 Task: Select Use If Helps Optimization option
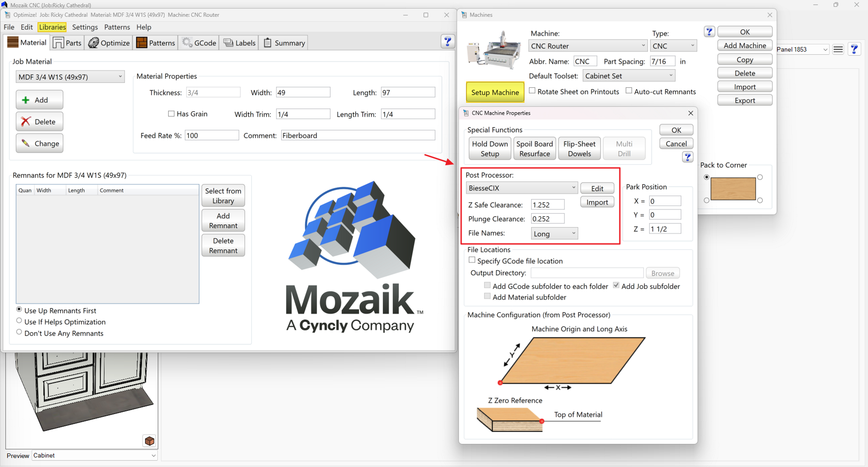pos(19,321)
